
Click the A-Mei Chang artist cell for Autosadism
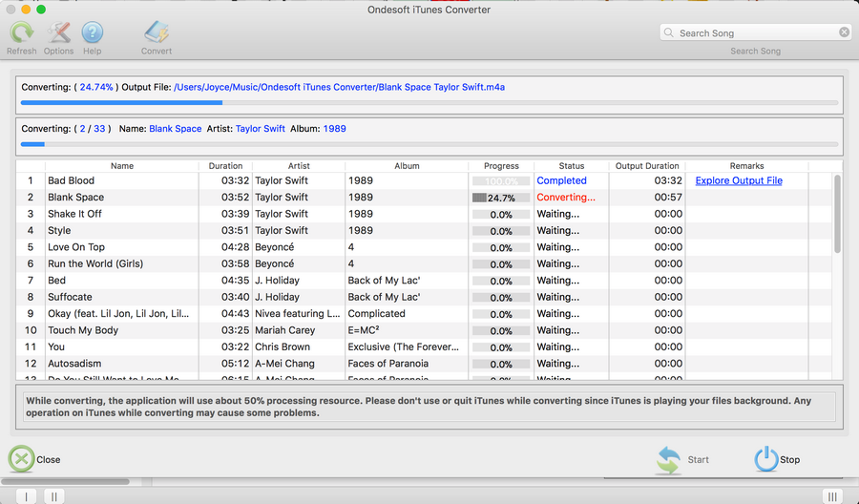pyautogui.click(x=284, y=364)
